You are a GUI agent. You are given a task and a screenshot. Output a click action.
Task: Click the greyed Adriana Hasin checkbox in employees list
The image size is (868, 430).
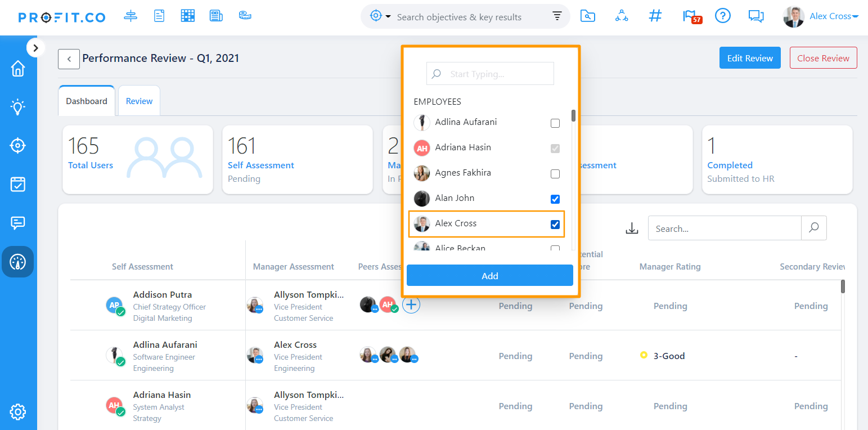(x=555, y=149)
